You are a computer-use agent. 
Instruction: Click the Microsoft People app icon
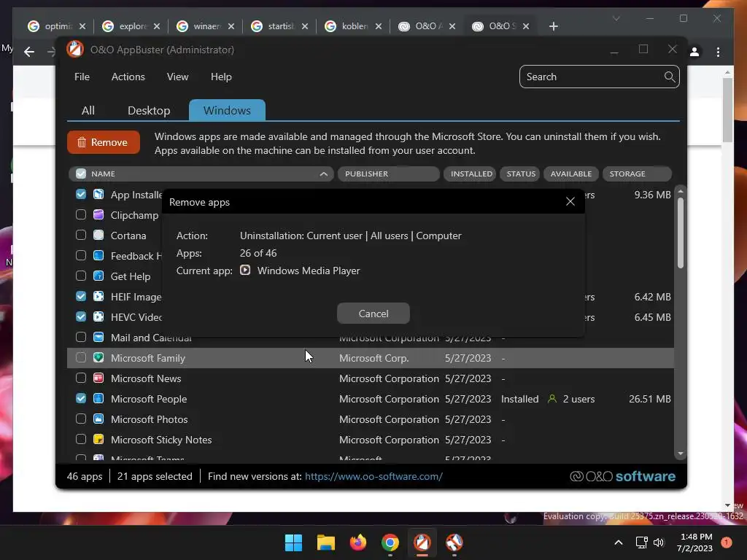(x=98, y=399)
